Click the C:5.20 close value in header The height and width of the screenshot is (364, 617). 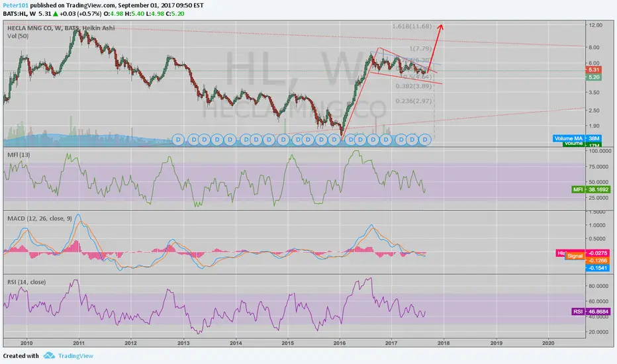click(x=175, y=14)
